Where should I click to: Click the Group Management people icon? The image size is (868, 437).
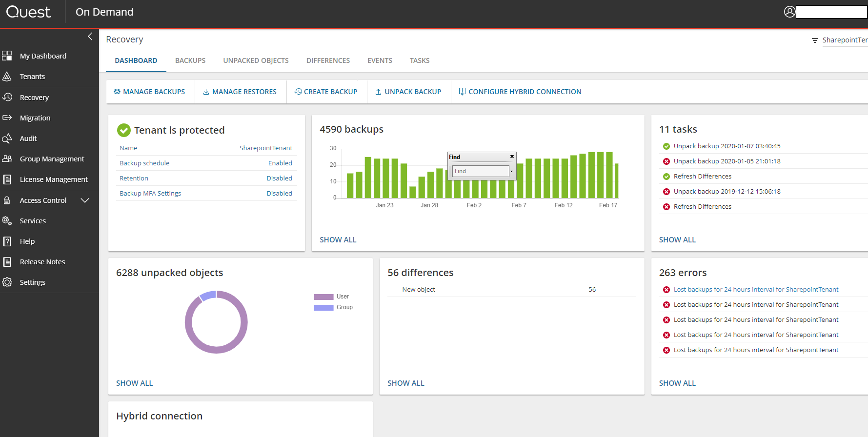(7, 159)
